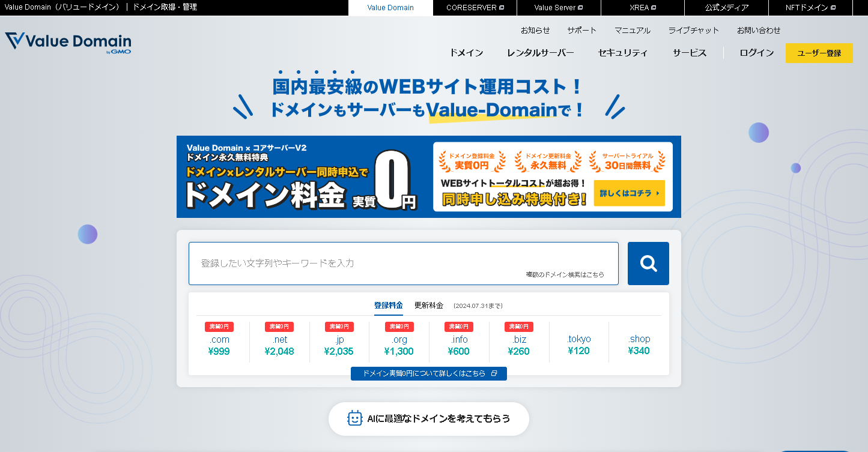Open the セキュリティ navigation menu
Screen dimensions: 868x452
(623, 53)
